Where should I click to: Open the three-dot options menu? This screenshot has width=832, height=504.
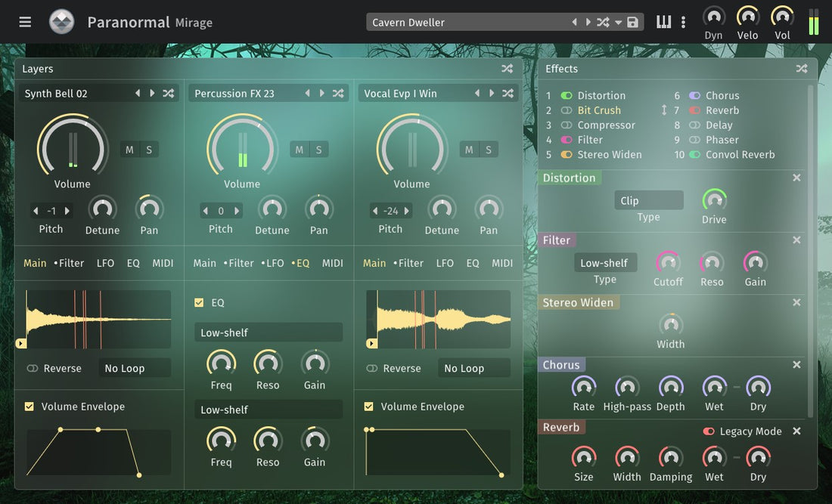tap(683, 21)
